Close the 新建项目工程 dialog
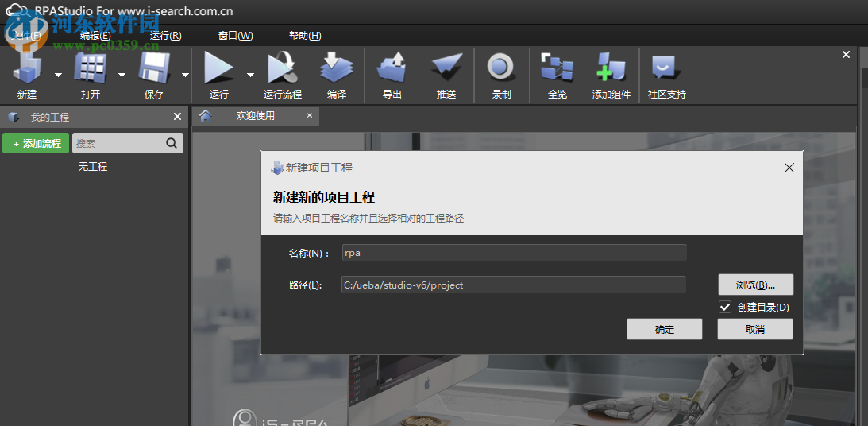 [x=789, y=168]
